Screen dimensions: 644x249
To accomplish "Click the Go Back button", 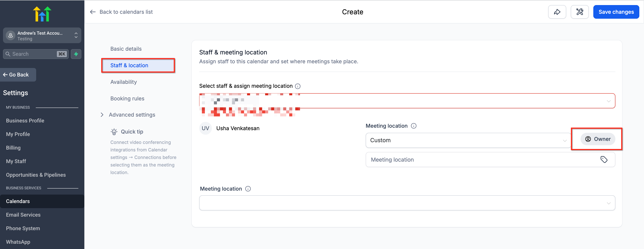I will coord(18,75).
